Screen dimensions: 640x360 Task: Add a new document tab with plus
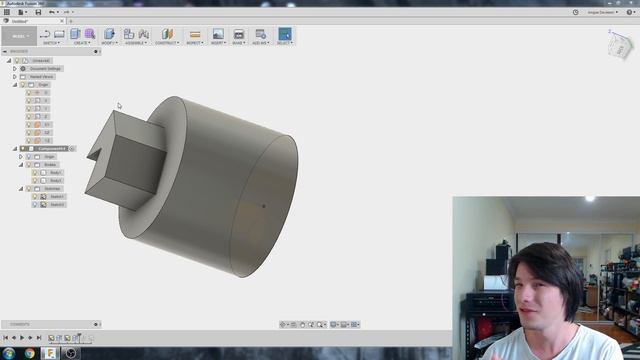coord(71,21)
